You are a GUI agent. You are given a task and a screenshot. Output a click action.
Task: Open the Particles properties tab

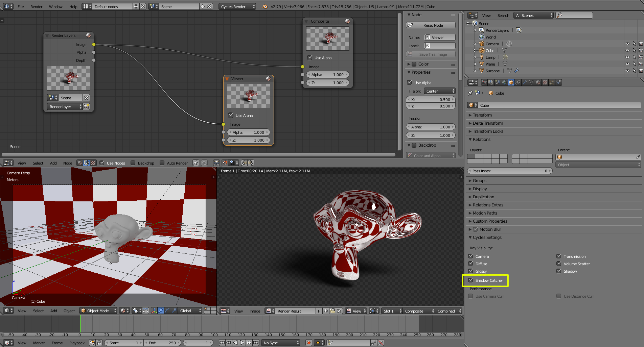(x=552, y=82)
